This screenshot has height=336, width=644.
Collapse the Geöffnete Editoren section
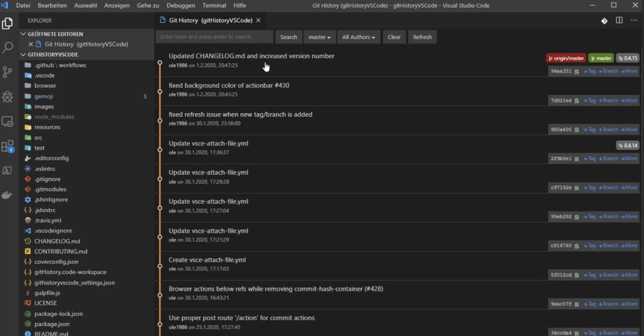point(24,34)
